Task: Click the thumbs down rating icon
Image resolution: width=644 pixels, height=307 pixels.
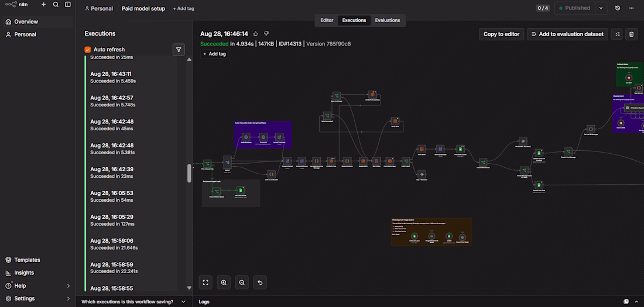Action: pyautogui.click(x=266, y=34)
